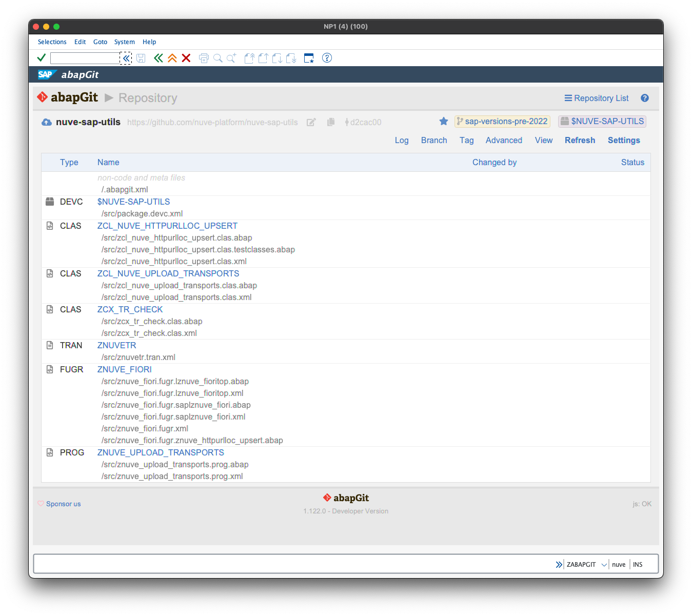Open the Tag menu
This screenshot has height=616, width=692.
coord(467,141)
